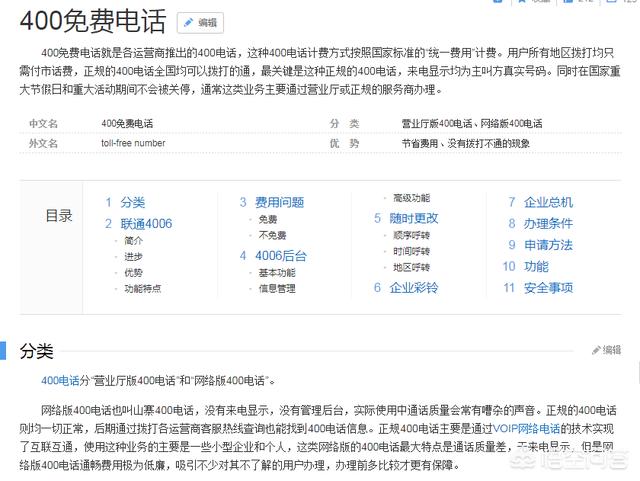Viewport: 640px width, 481px height.
Task: Open the 申请方法 contents link
Action: [x=548, y=245]
